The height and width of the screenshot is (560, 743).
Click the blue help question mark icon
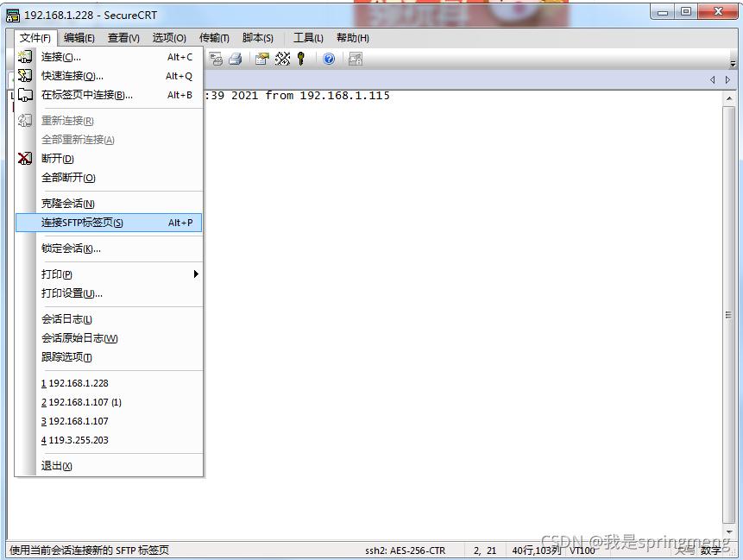(x=329, y=59)
